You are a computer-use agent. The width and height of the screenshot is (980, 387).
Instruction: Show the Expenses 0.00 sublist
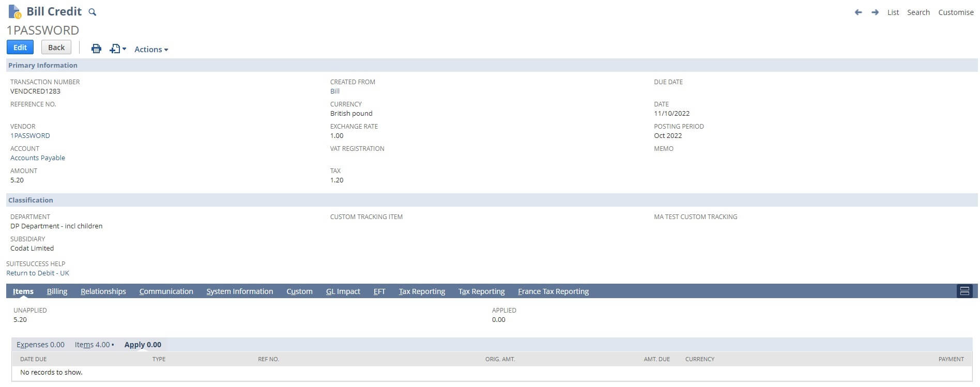[40, 345]
